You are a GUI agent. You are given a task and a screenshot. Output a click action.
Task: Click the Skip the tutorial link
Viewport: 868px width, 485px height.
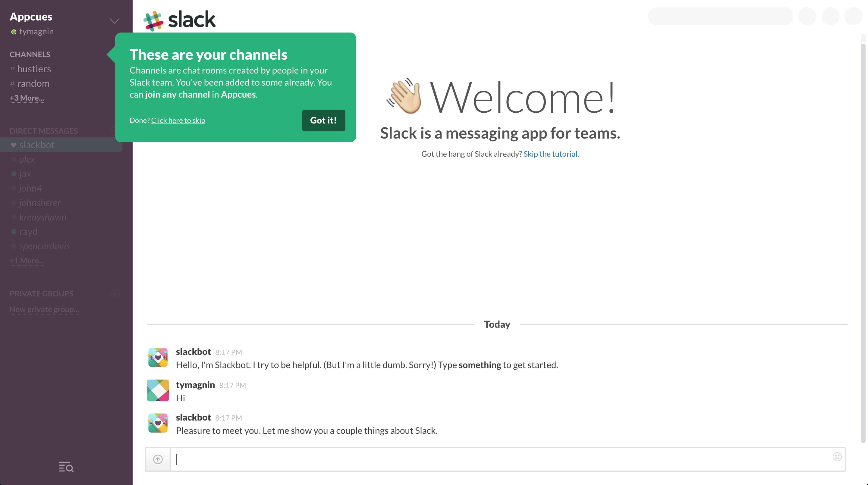550,154
